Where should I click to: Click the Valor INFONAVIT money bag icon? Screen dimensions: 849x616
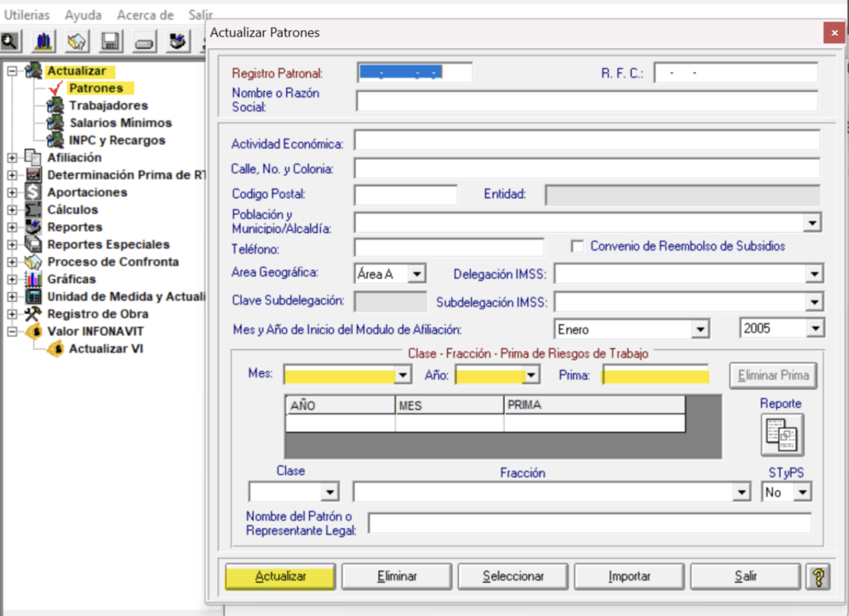pos(33,331)
